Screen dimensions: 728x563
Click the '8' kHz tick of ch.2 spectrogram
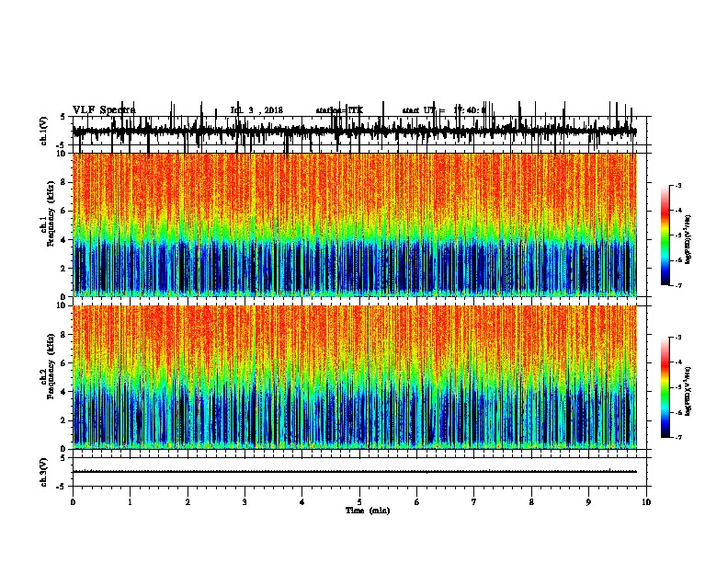point(64,335)
